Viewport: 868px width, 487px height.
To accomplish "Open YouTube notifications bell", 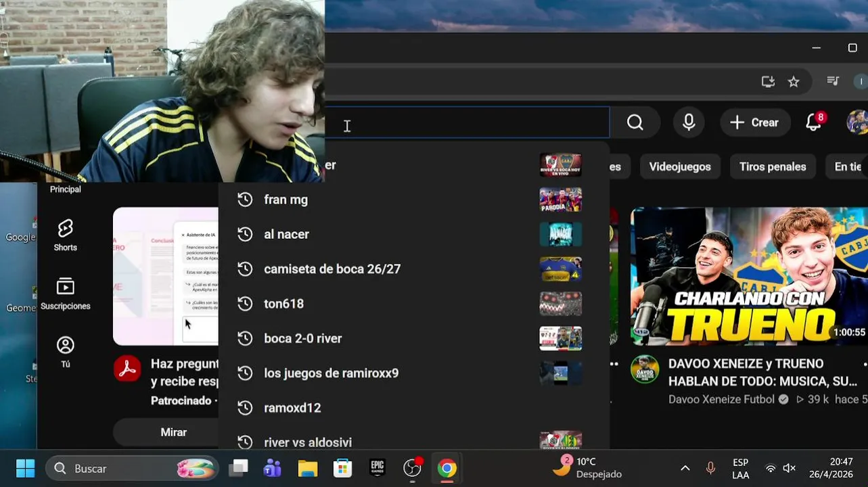I will point(815,122).
